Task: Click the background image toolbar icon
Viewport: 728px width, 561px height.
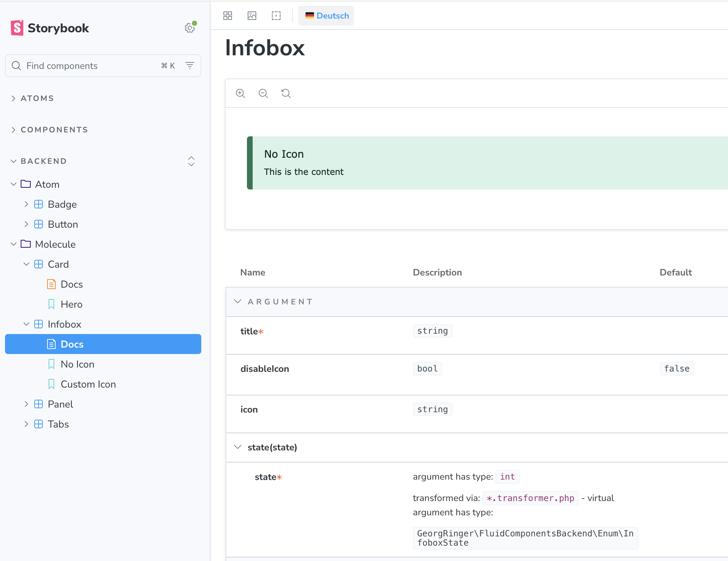Action: (x=252, y=16)
